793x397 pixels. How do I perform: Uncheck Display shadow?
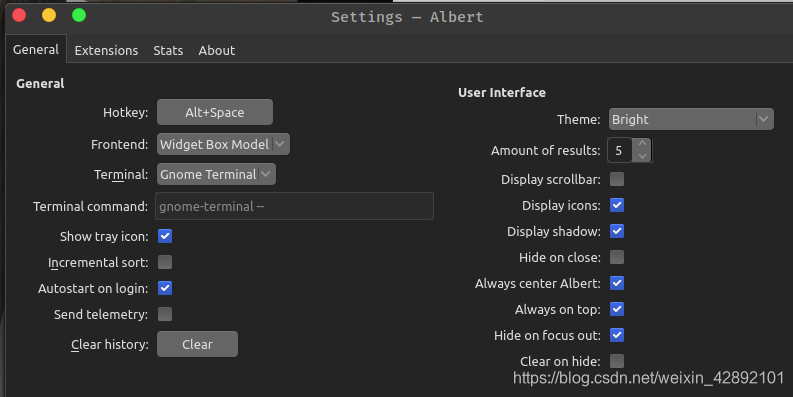coord(617,231)
